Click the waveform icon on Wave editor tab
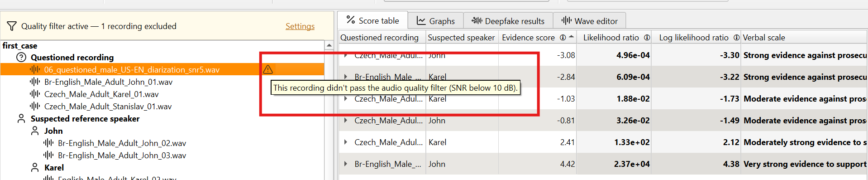Viewport: 868px width, 180px height. (567, 21)
